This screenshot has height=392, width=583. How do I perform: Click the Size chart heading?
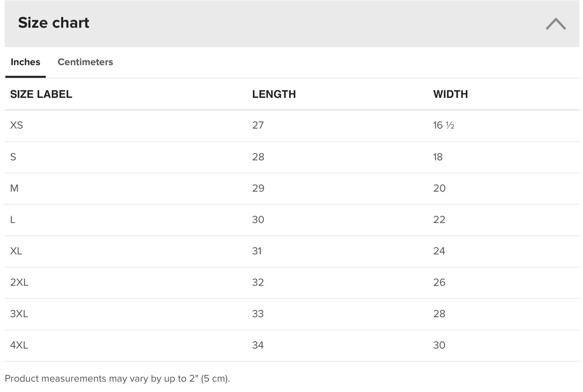[53, 23]
